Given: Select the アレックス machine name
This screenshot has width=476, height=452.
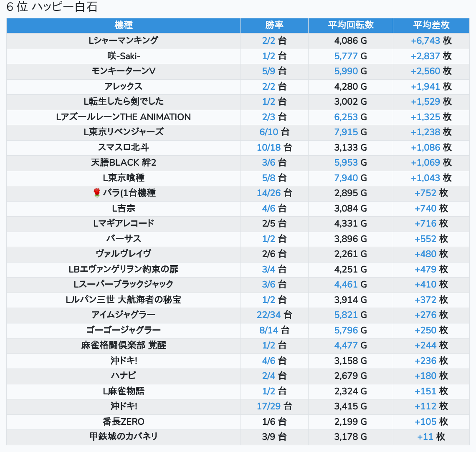Looking at the screenshot, I should [124, 86].
